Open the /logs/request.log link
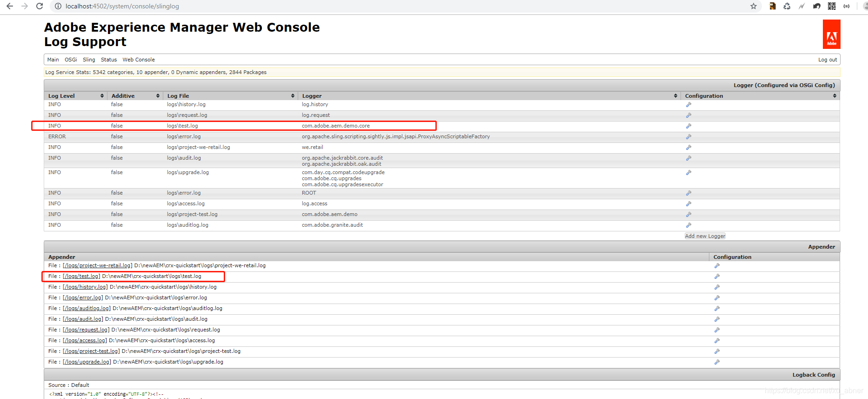 click(x=86, y=330)
